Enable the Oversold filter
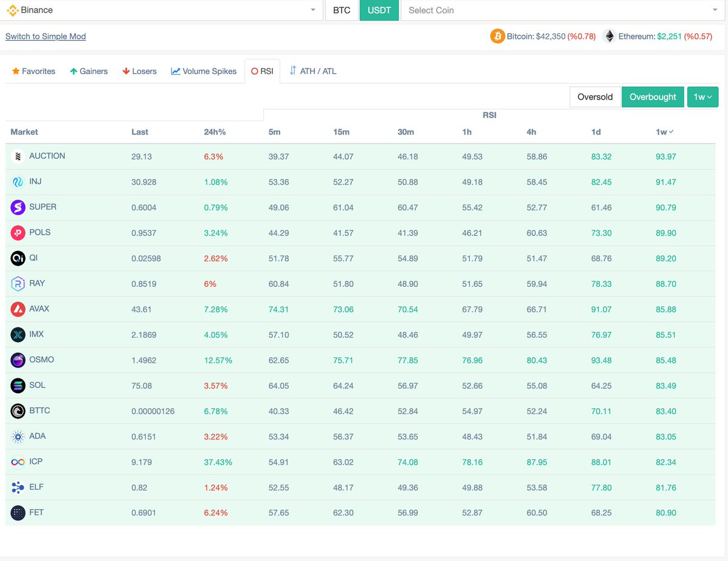 click(x=595, y=96)
